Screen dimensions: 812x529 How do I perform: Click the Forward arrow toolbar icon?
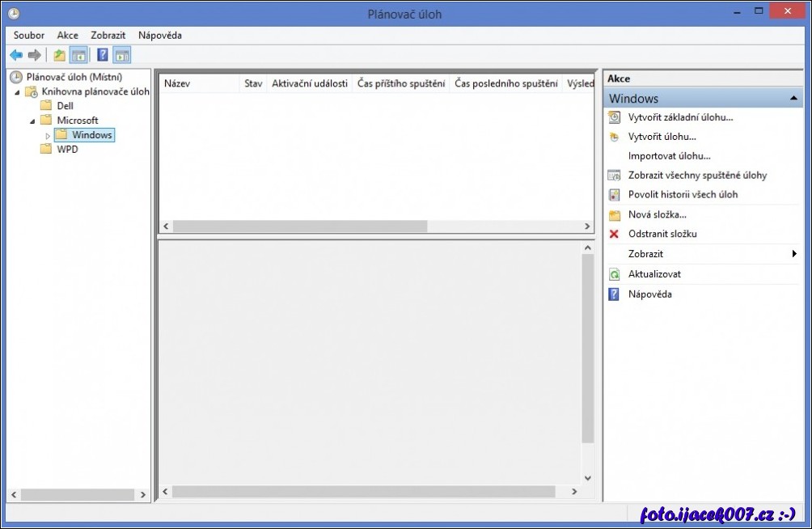click(34, 55)
